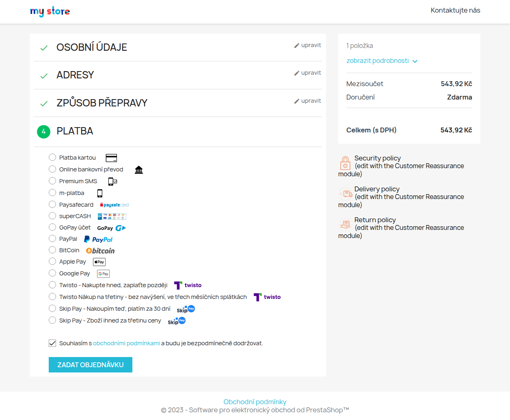Click the credit card icon
Screen dimensions: 510x420
tap(111, 158)
